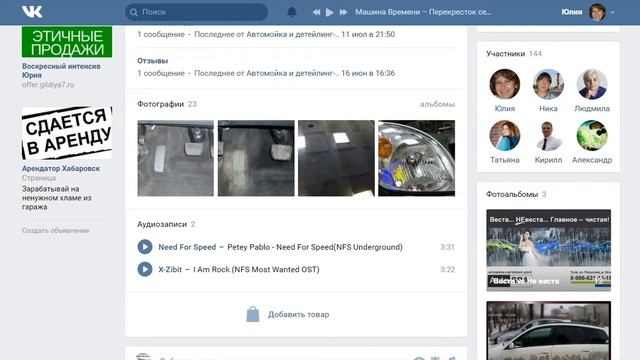The image size is (640, 360).
Task: Open the white car album cover
Action: tap(548, 331)
